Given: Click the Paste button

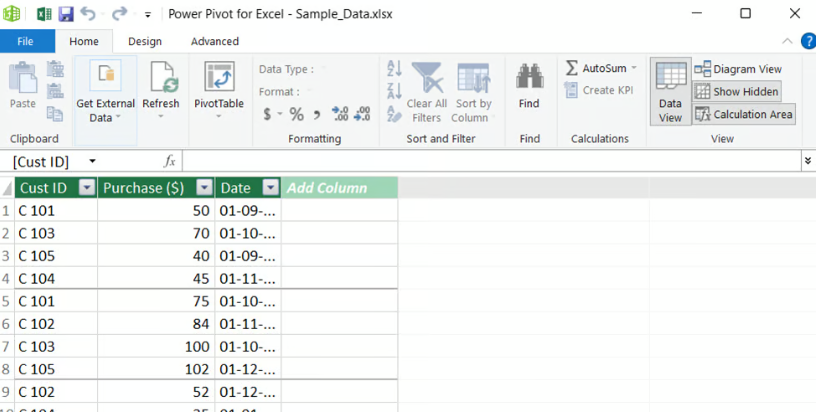Looking at the screenshot, I should 23,85.
